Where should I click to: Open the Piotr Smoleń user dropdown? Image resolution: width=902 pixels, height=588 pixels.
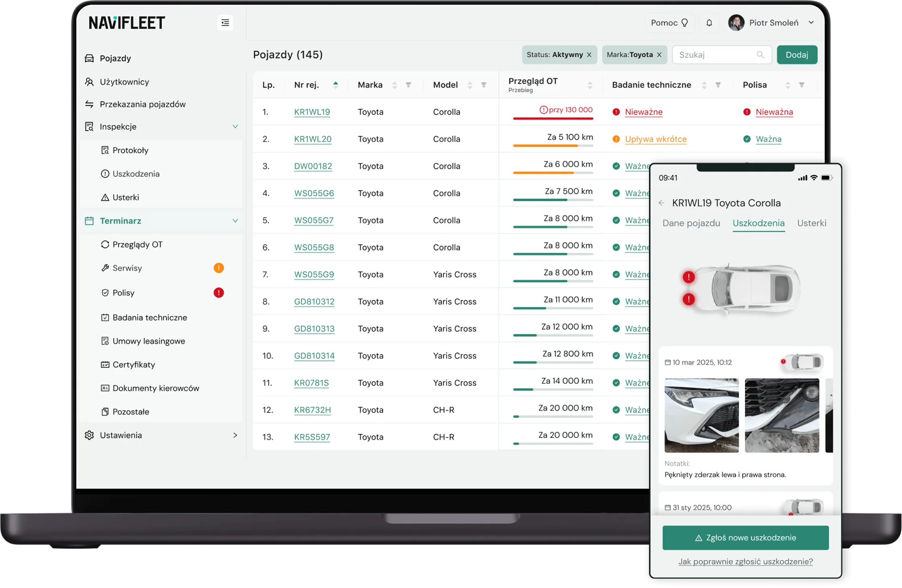pyautogui.click(x=771, y=23)
